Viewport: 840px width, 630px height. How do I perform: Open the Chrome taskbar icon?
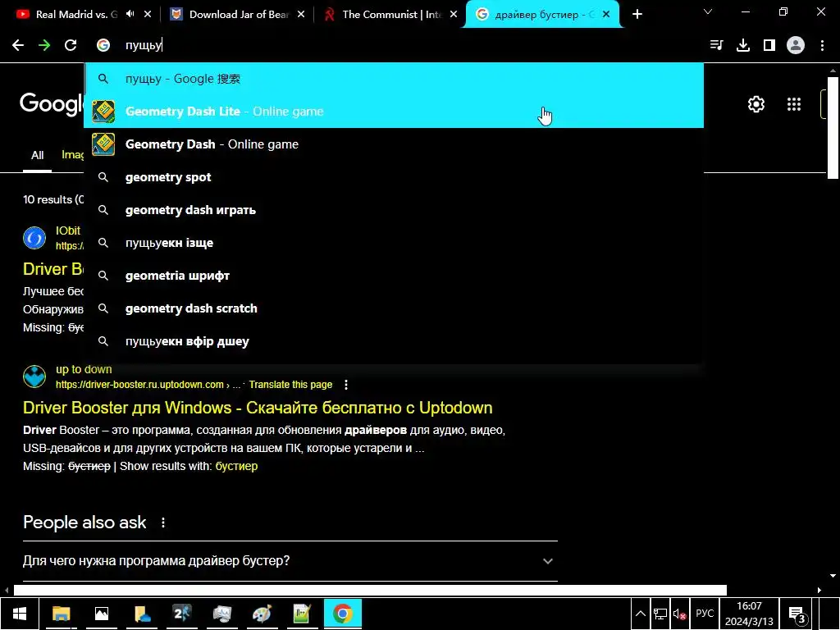pos(343,614)
